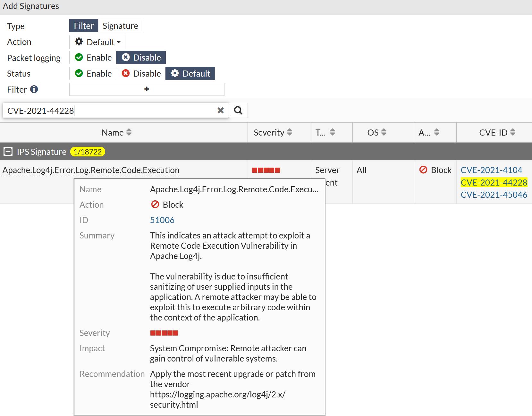The height and width of the screenshot is (416, 532).
Task: Collapse the IPS Signature group
Action: 8,152
